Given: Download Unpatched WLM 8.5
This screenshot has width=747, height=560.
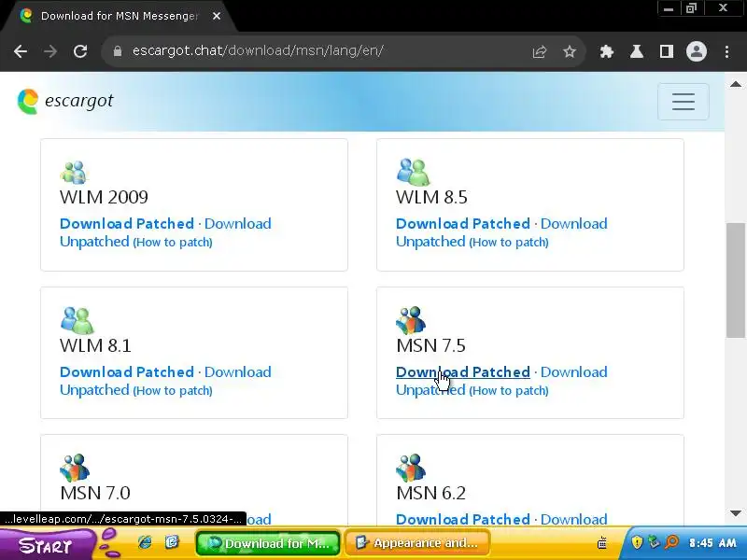Looking at the screenshot, I should click(x=501, y=232).
